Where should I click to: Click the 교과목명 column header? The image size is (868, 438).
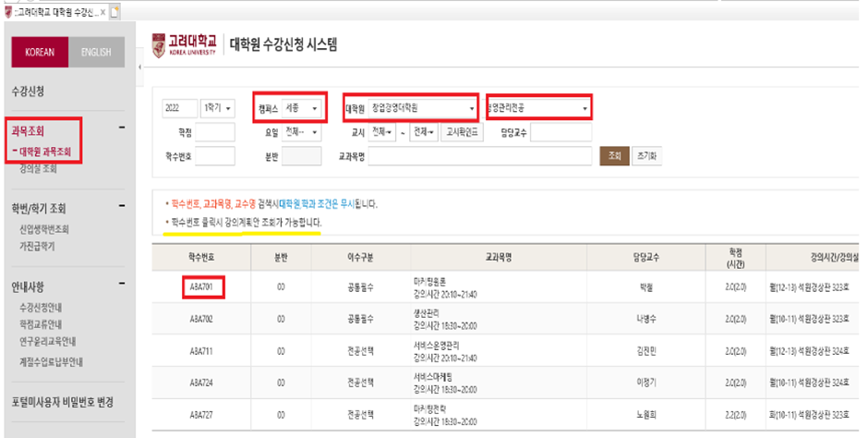click(x=499, y=258)
